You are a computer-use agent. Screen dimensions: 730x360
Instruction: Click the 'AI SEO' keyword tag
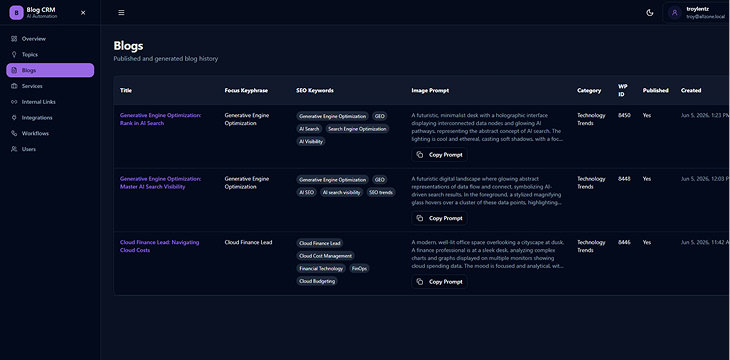pyautogui.click(x=306, y=192)
